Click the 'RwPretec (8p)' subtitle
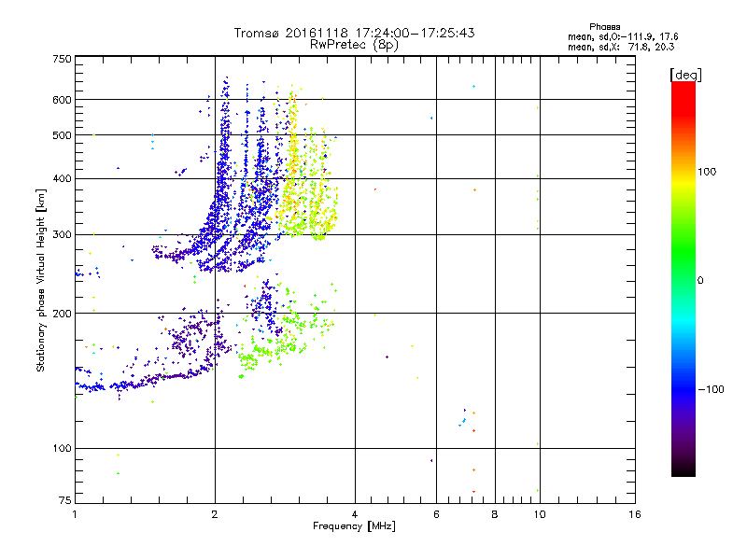 354,45
